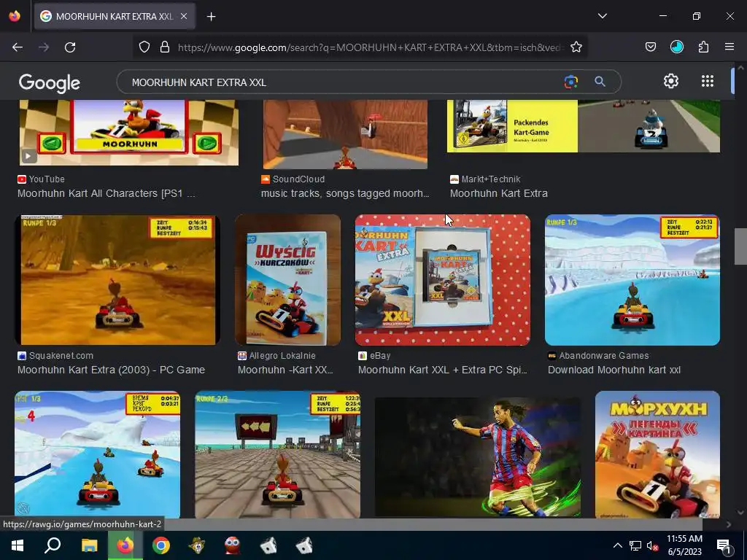Open the muted volume tray icon
Viewport: 747px width, 560px height.
[x=652, y=545]
